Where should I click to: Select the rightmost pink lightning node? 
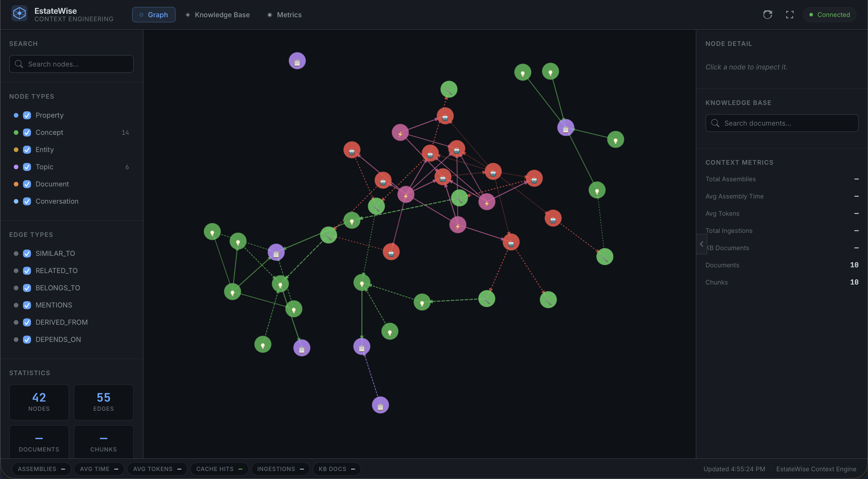point(487,202)
